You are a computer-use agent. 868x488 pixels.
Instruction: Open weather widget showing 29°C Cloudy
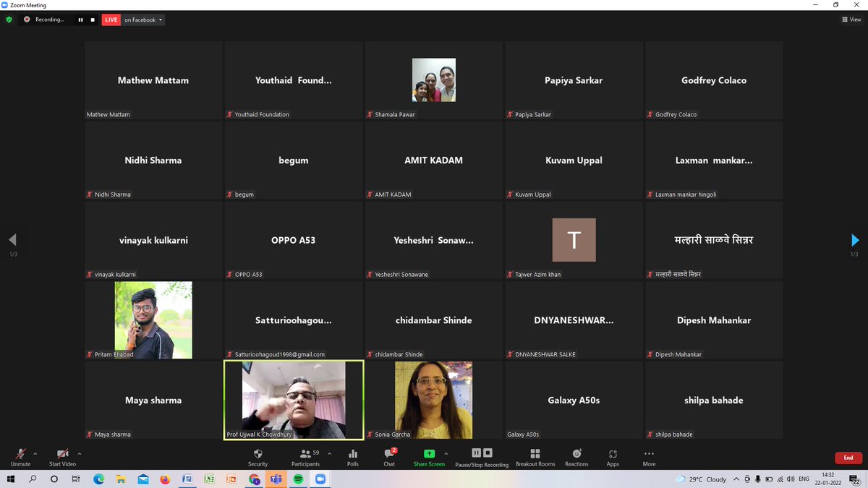702,479
